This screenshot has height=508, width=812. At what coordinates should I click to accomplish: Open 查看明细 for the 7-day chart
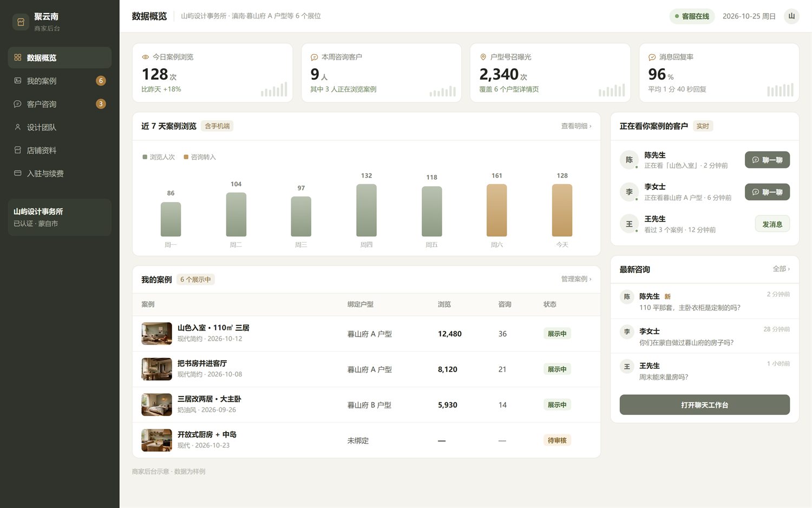click(576, 126)
